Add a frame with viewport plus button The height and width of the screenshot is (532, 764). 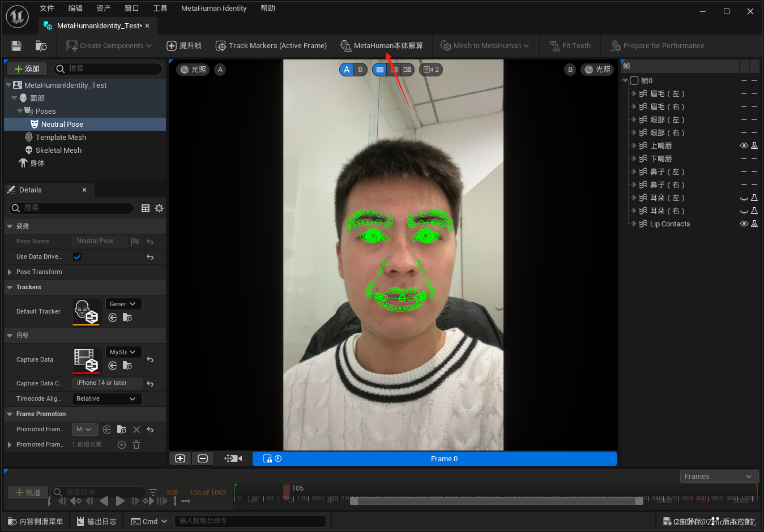[x=180, y=458]
